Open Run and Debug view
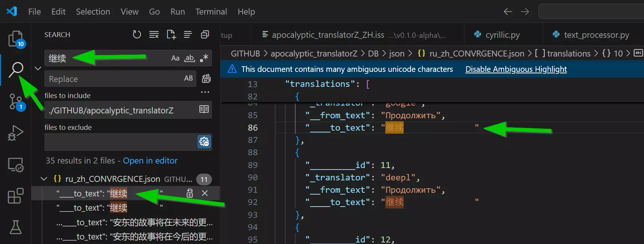The image size is (644, 244). pyautogui.click(x=15, y=133)
